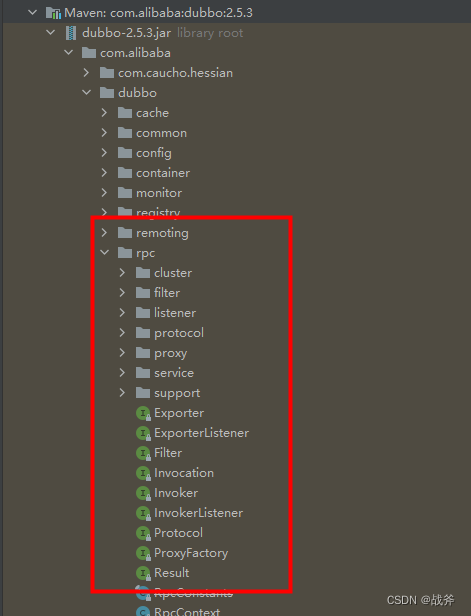Screen dimensions: 471x616
Task: Click the Maven library icon
Action: [53, 13]
